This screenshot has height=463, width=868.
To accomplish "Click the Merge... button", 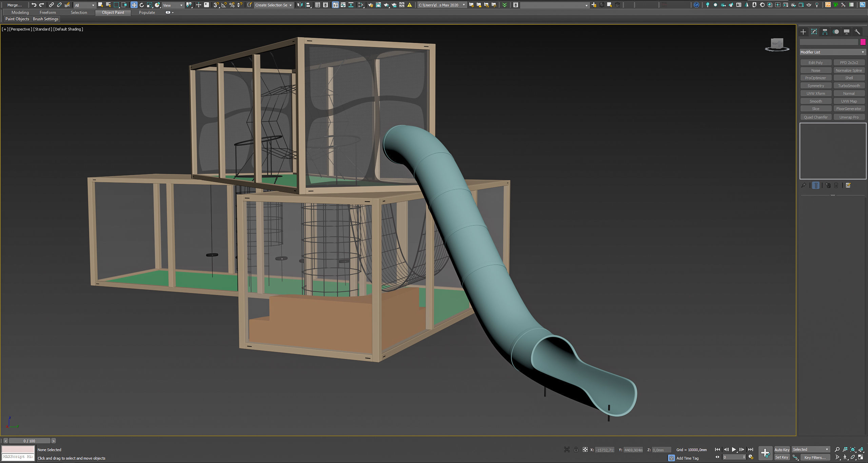I will 14,5.
